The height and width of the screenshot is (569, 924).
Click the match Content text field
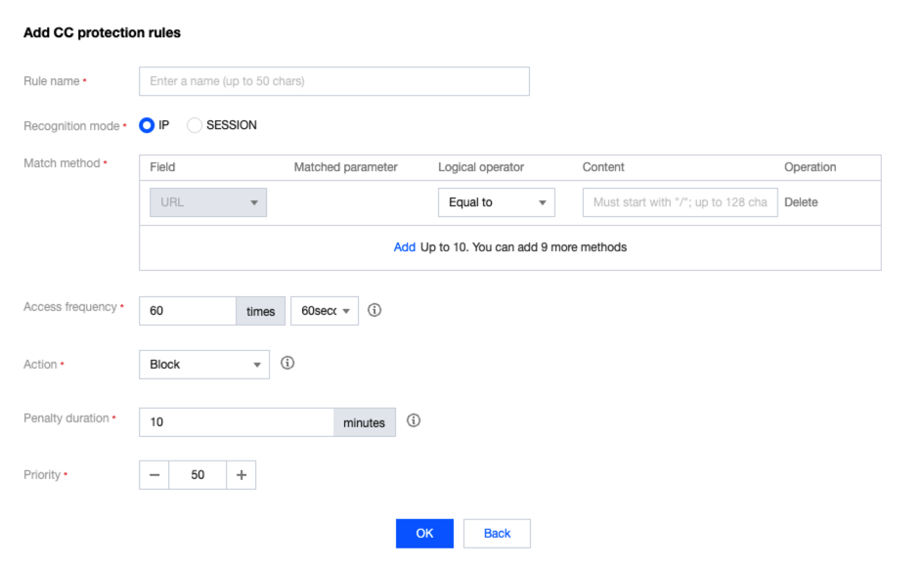tap(680, 202)
